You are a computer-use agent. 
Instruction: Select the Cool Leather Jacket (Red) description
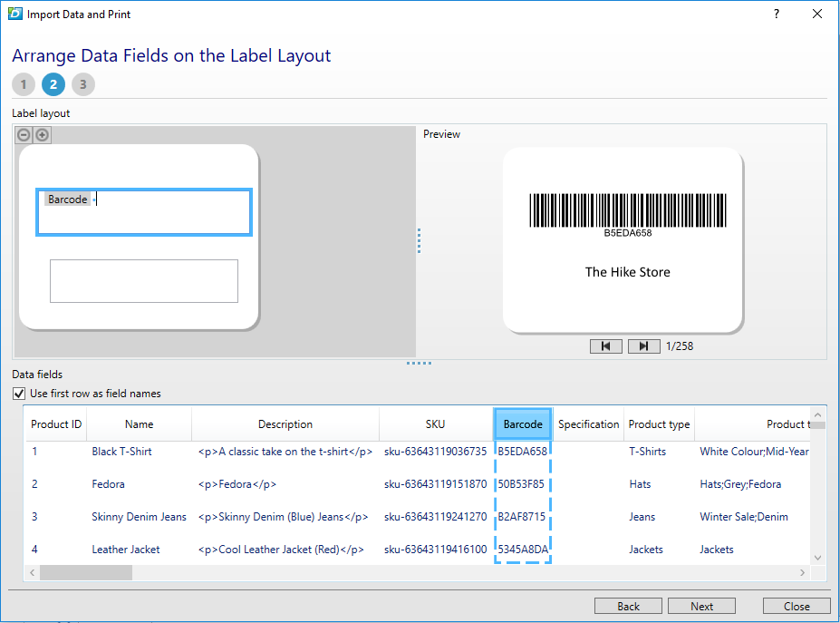click(281, 550)
